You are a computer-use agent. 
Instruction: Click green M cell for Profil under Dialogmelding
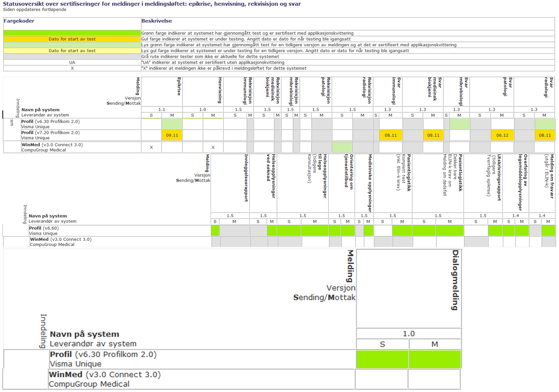[435, 359]
